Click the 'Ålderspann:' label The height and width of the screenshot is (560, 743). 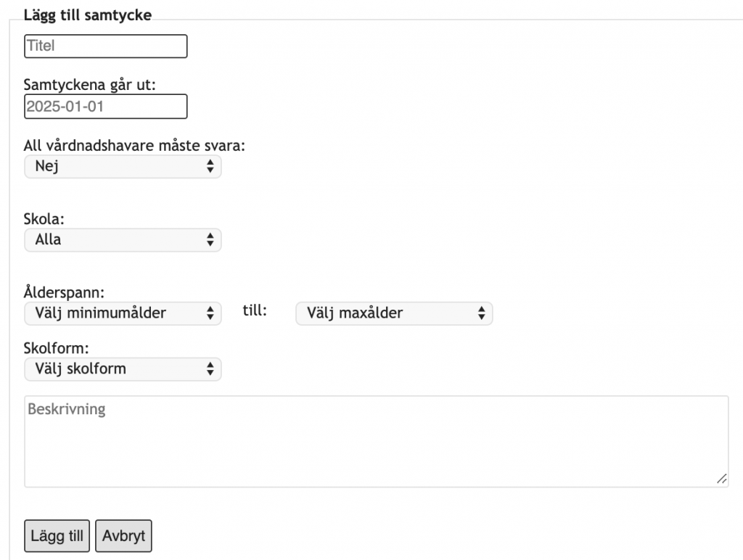click(x=64, y=292)
